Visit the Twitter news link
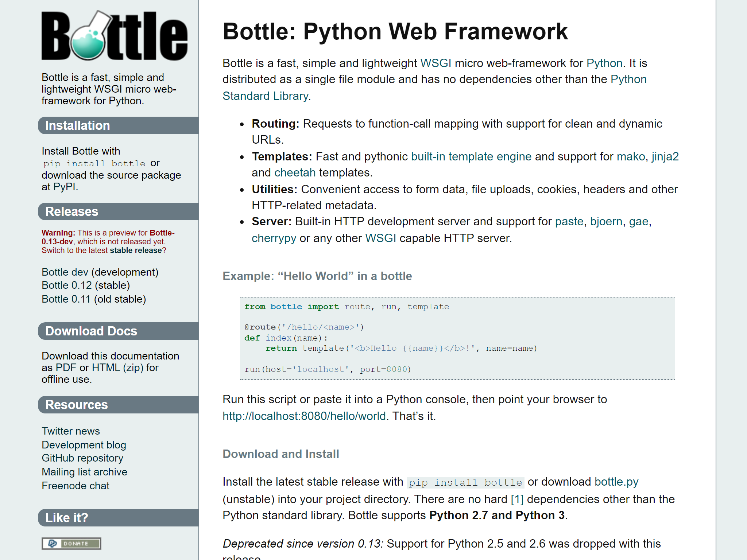 pos(71,431)
